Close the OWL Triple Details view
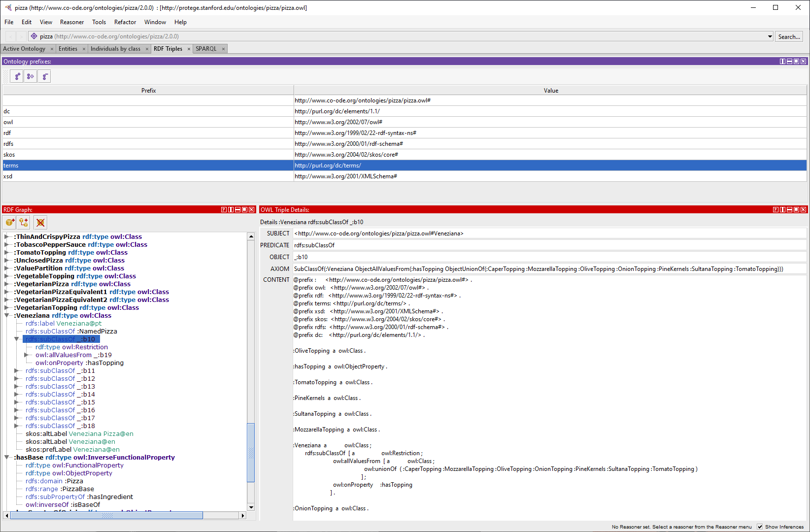This screenshot has width=810, height=532. (x=803, y=210)
